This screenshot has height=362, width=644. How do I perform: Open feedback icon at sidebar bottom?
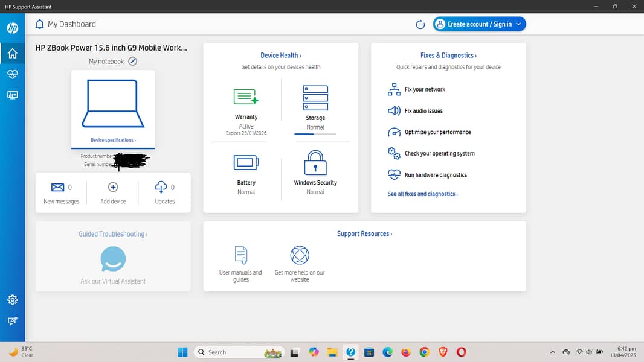(x=12, y=321)
